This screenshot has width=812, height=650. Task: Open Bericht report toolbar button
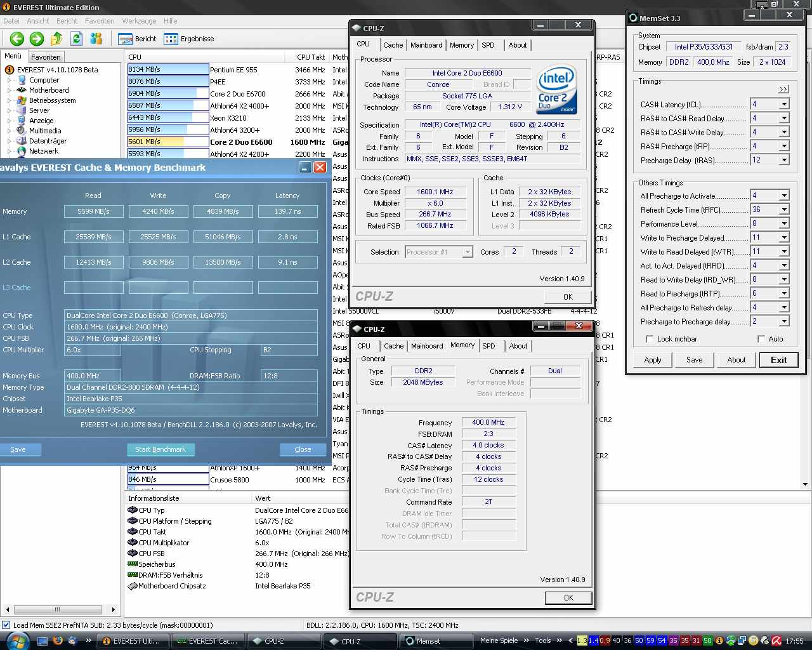pos(138,39)
